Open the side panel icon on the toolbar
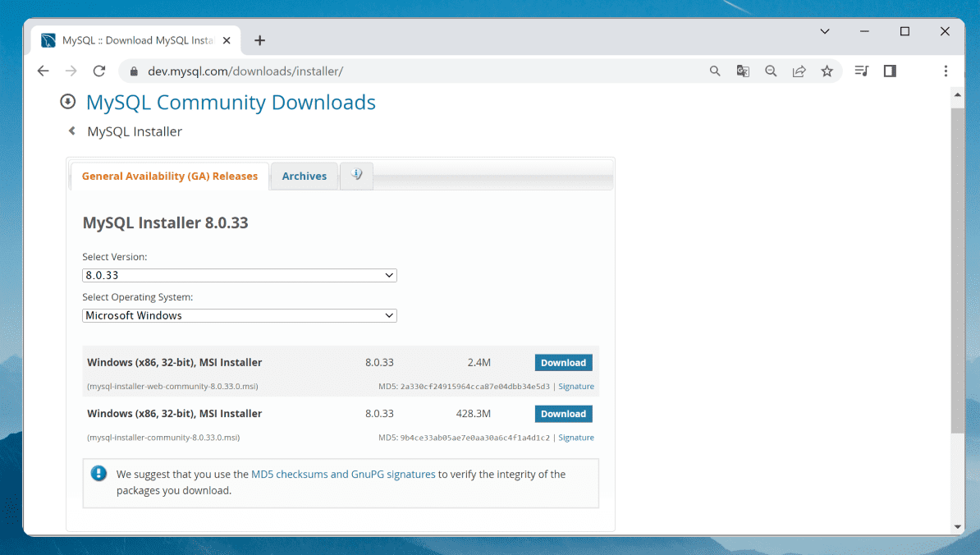 pyautogui.click(x=890, y=71)
